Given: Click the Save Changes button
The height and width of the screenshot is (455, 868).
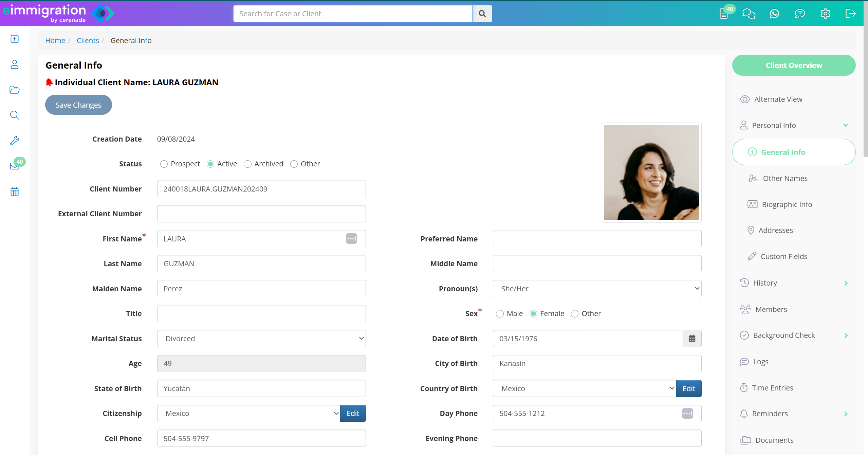Looking at the screenshot, I should click(x=78, y=105).
